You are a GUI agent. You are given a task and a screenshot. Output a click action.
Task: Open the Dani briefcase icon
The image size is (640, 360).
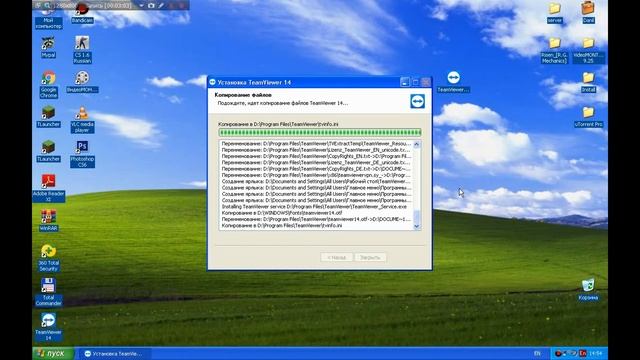588,13
